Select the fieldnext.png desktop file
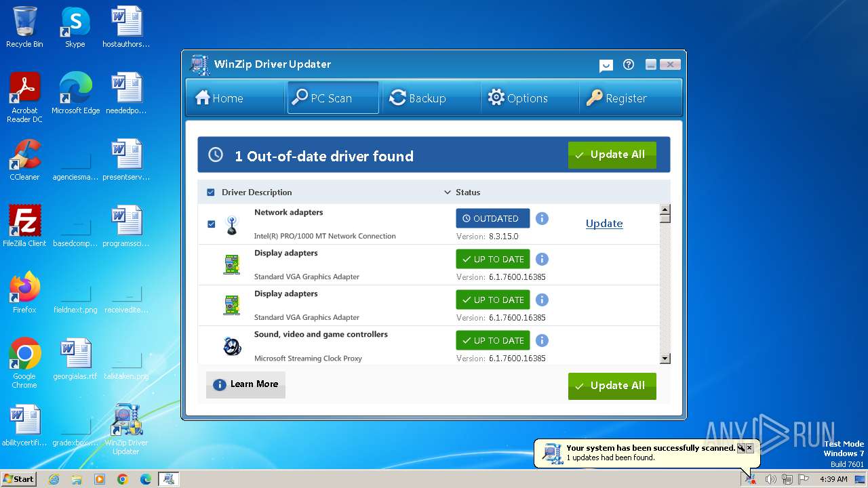868x488 pixels. point(75,298)
